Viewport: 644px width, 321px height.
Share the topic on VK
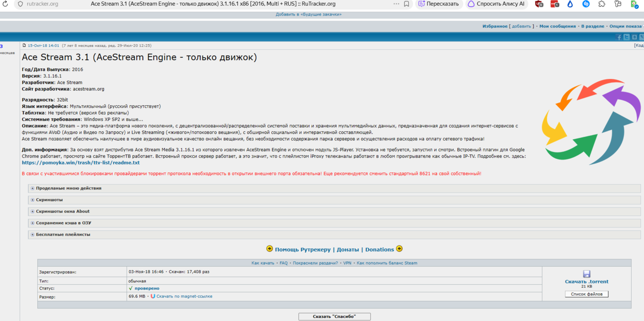[635, 37]
